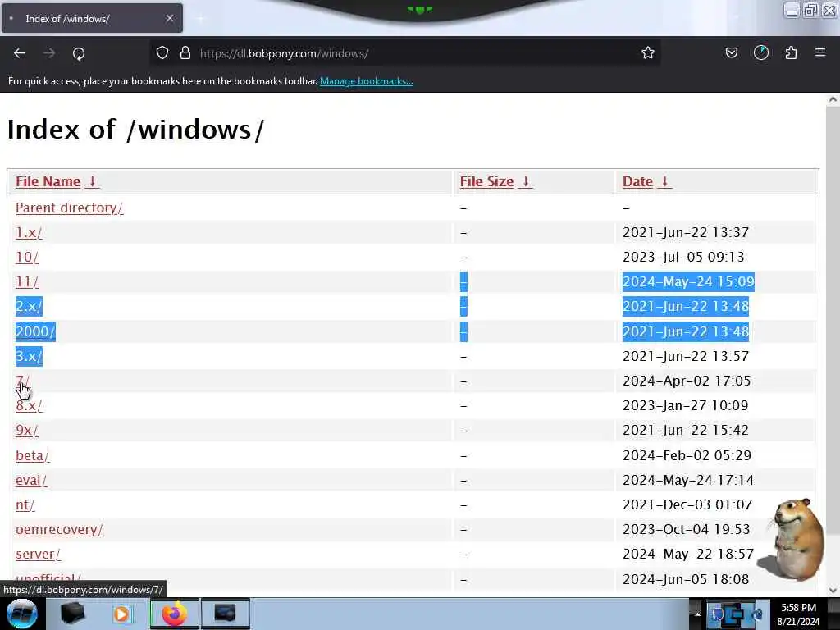The width and height of the screenshot is (840, 630).
Task: Open the beta/ folder link
Action: coord(33,455)
